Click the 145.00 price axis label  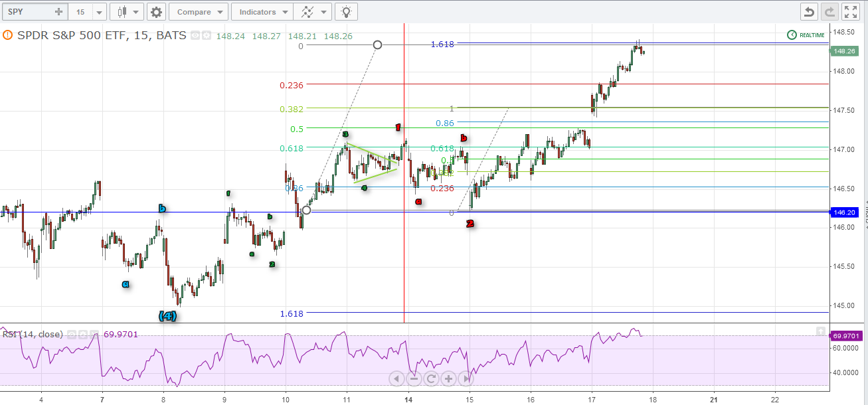tap(844, 305)
